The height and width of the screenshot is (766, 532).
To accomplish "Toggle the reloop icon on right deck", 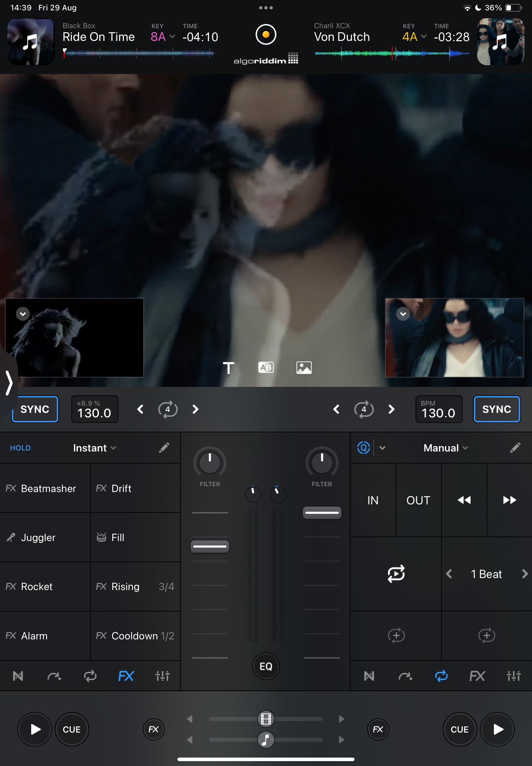I will (x=396, y=574).
